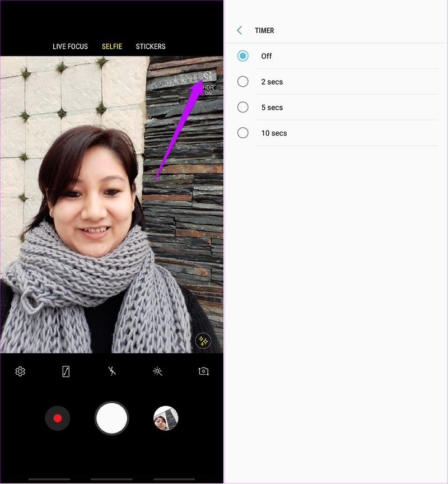
Task: Tap the "2 secs" label
Action: (x=272, y=82)
